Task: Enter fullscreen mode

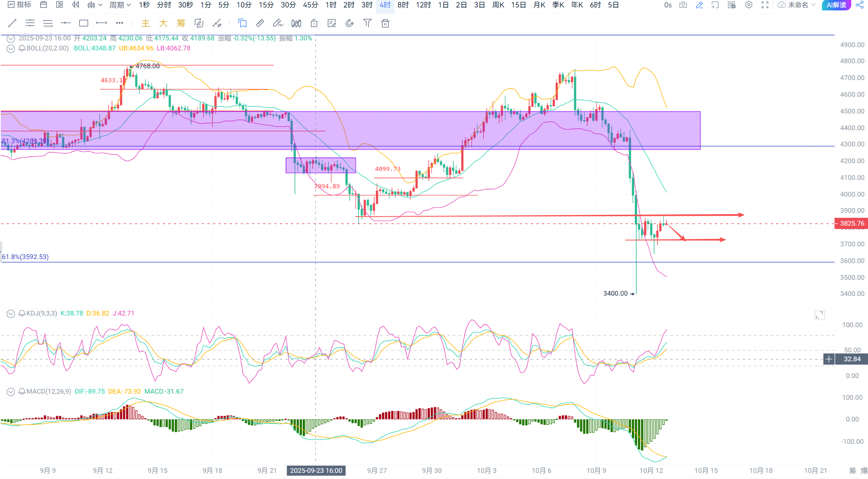Action: [x=765, y=5]
